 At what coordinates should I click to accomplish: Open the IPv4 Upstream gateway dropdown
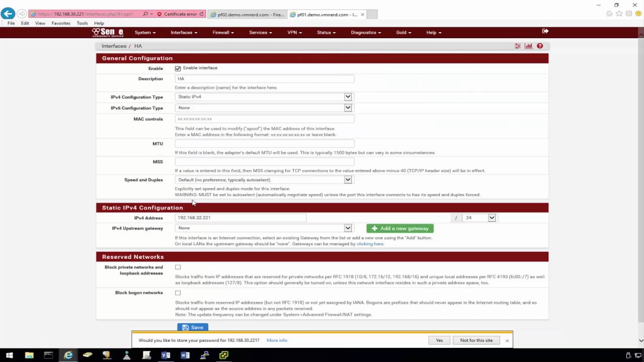264,228
